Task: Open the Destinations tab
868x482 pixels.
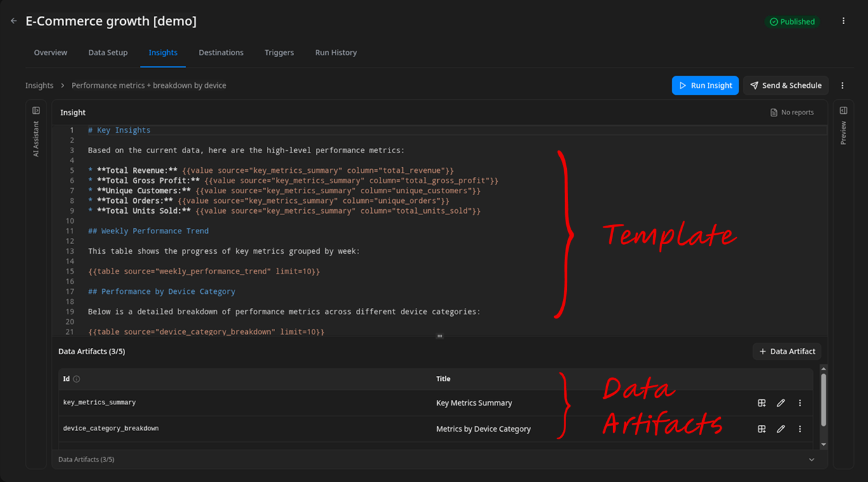Action: coord(221,52)
